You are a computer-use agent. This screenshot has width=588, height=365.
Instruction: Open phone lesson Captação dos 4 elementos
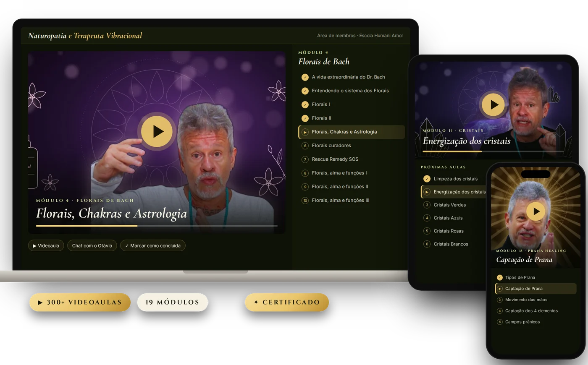click(535, 311)
